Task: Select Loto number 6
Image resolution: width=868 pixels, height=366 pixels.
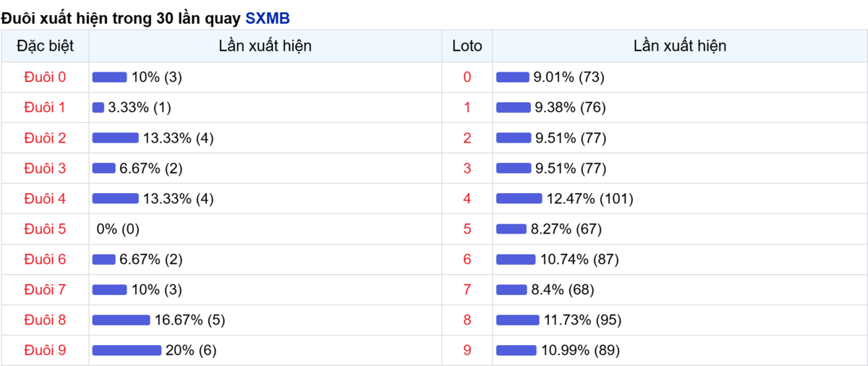Action: [x=467, y=259]
